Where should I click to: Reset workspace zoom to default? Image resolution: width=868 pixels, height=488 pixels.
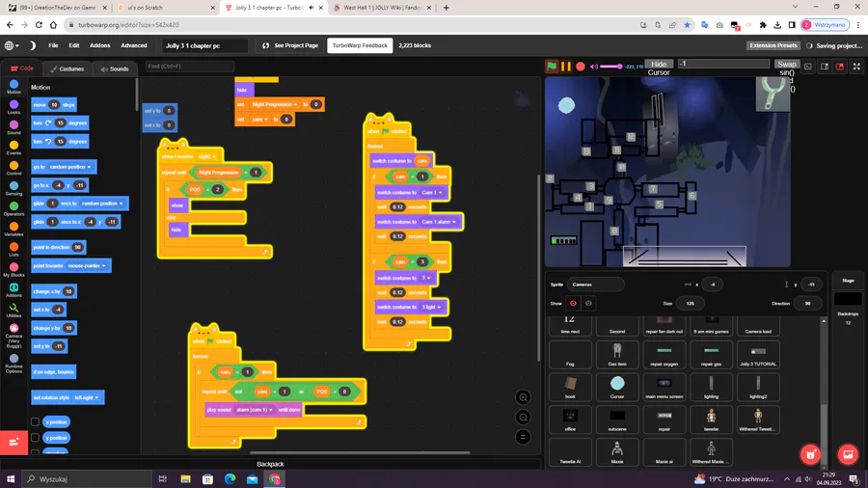[x=523, y=437]
